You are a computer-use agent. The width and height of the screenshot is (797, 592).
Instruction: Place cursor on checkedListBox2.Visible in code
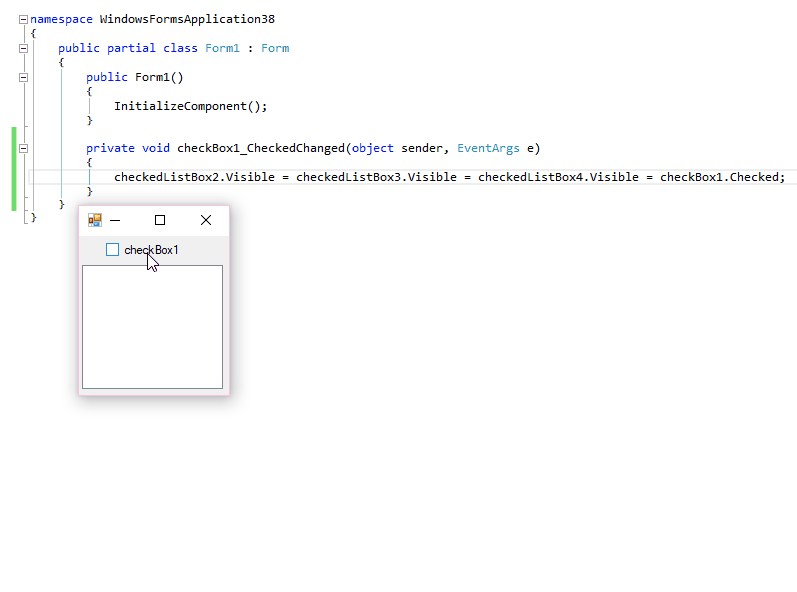click(194, 177)
